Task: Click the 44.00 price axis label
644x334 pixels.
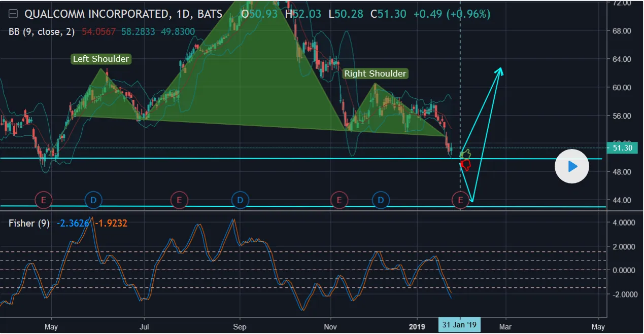Action: 622,200
